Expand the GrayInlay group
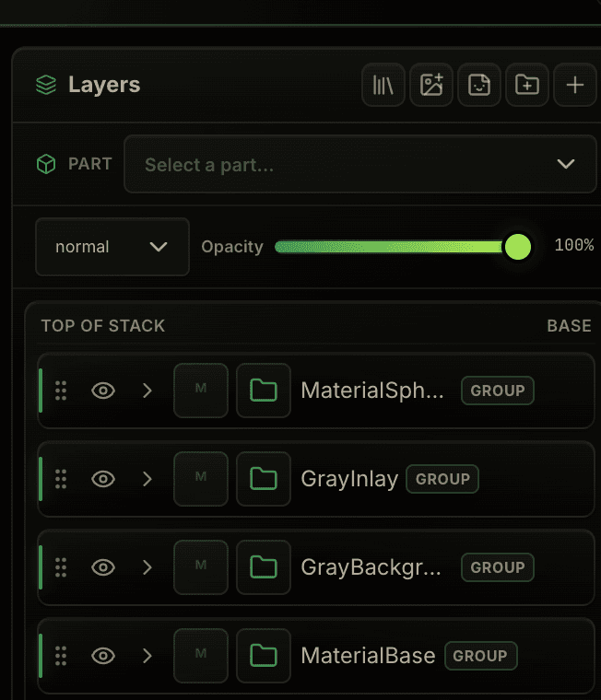The width and height of the screenshot is (601, 700). click(147, 479)
